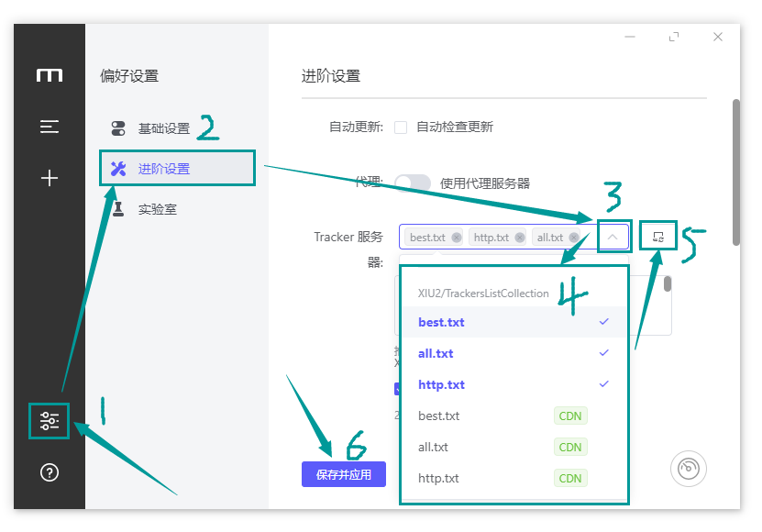The height and width of the screenshot is (532, 762).
Task: Open the Lab (实验室) section
Action: pos(177,209)
